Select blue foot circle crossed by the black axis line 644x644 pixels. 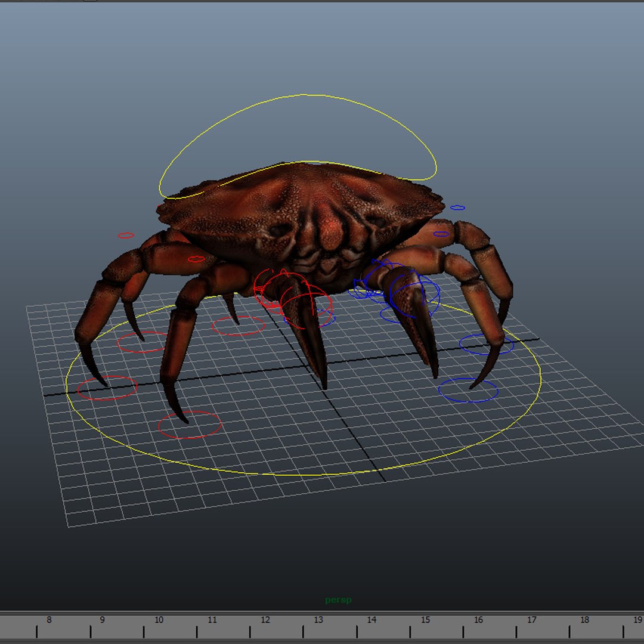(487, 344)
